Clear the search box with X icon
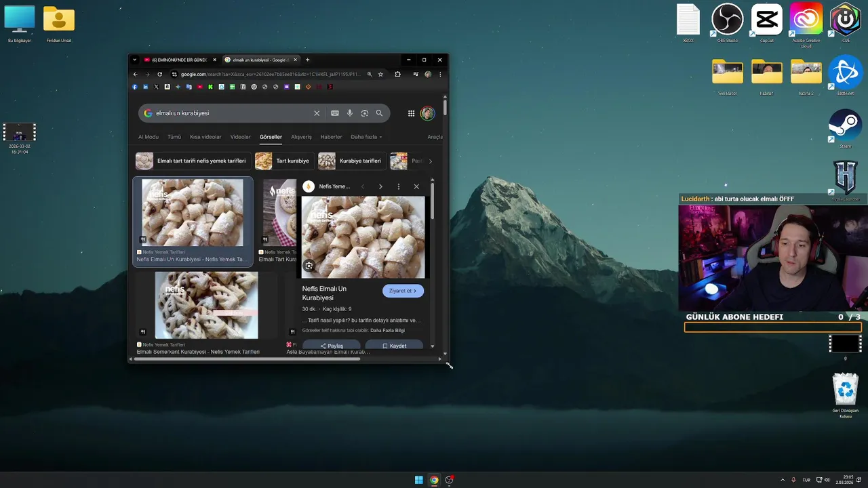This screenshot has width=868, height=488. (316, 113)
